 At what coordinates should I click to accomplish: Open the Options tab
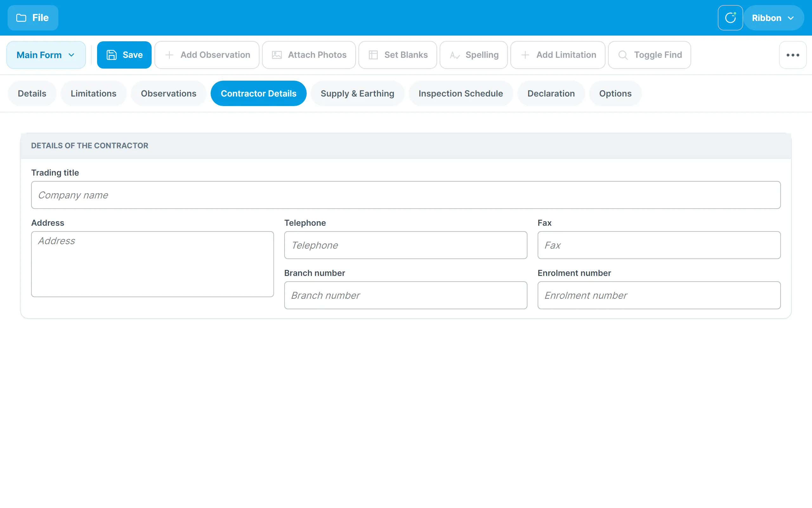[615, 93]
